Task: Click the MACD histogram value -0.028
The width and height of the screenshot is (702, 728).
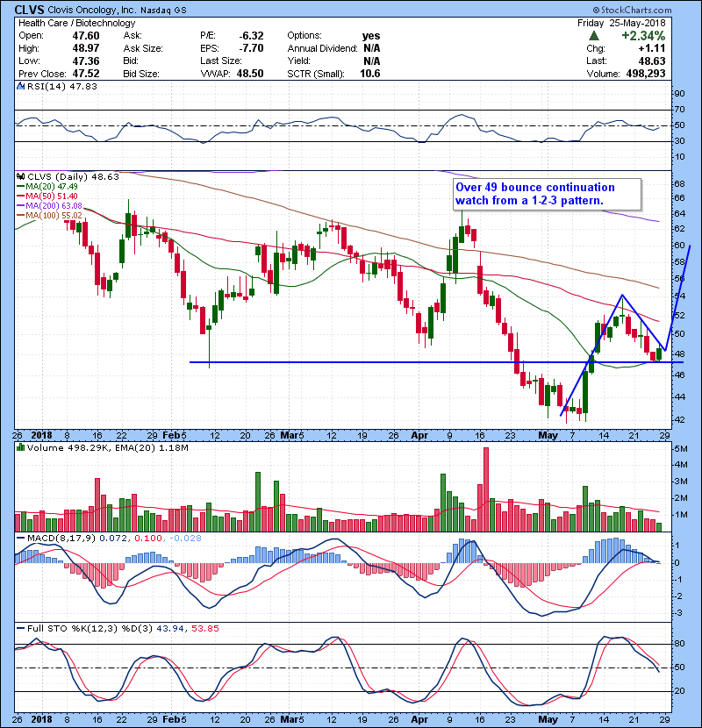Action: [x=186, y=539]
